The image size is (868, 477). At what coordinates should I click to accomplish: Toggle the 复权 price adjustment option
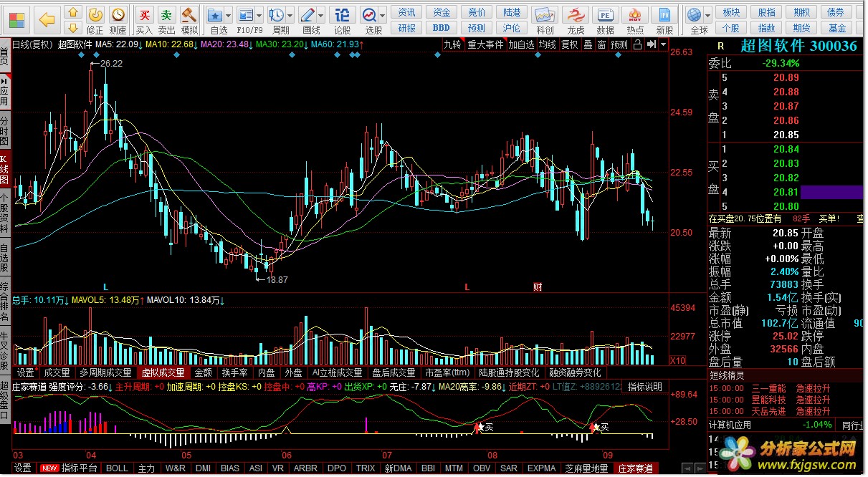[570, 44]
